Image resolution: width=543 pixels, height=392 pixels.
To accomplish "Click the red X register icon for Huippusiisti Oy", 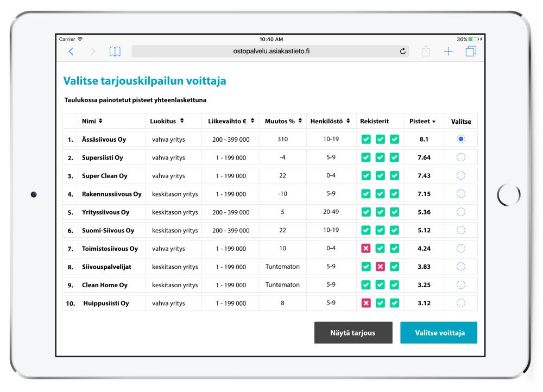I will (366, 303).
